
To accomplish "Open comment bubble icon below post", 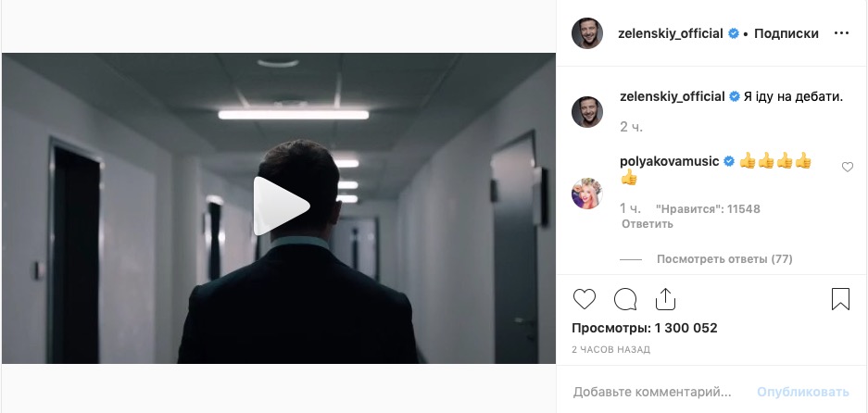I will (x=625, y=299).
